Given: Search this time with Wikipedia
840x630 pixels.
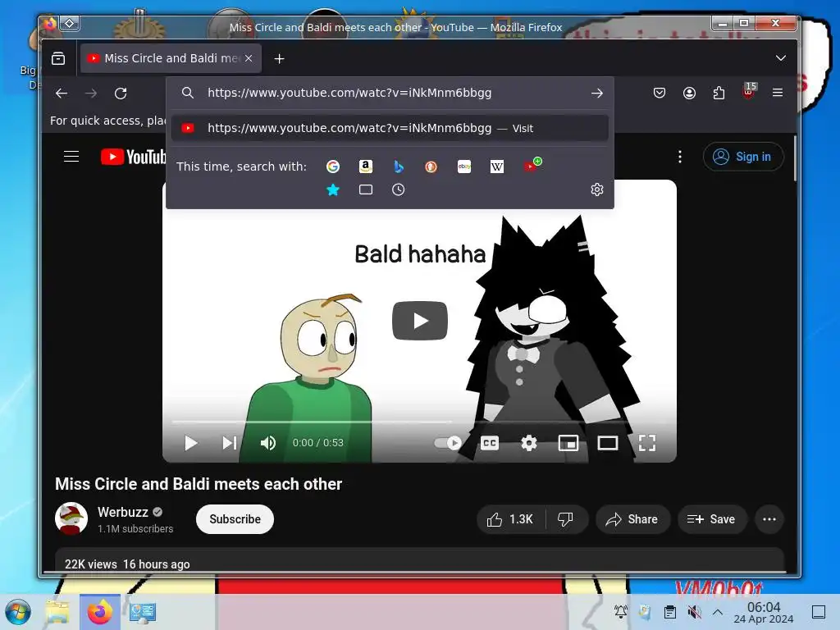Looking at the screenshot, I should pyautogui.click(x=496, y=167).
